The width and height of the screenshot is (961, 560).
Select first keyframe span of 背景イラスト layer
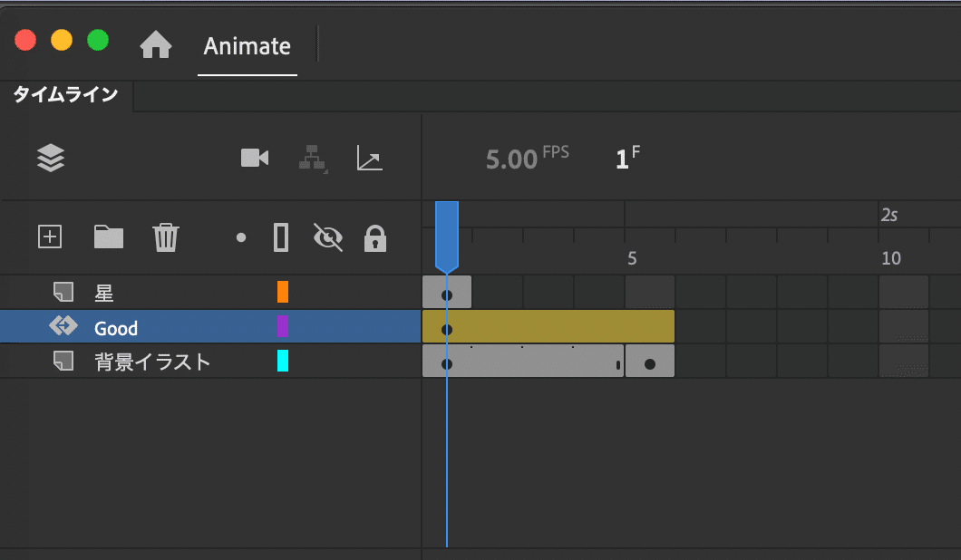pos(523,361)
